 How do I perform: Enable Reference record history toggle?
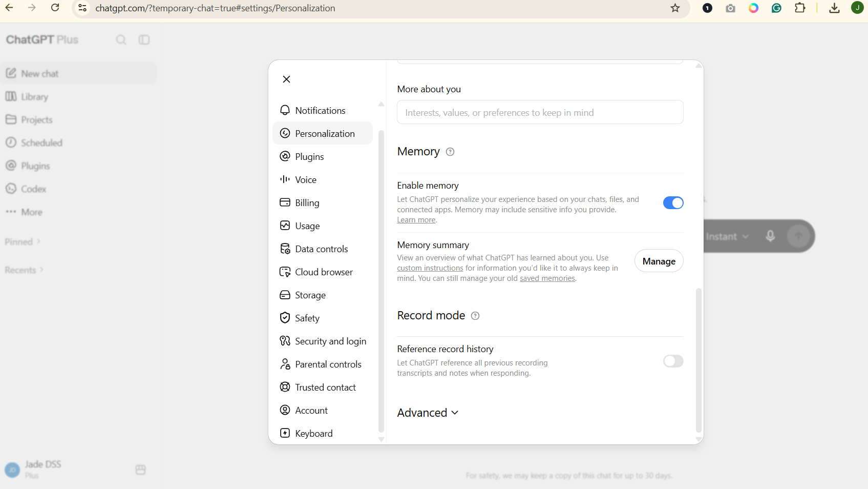[673, 361]
